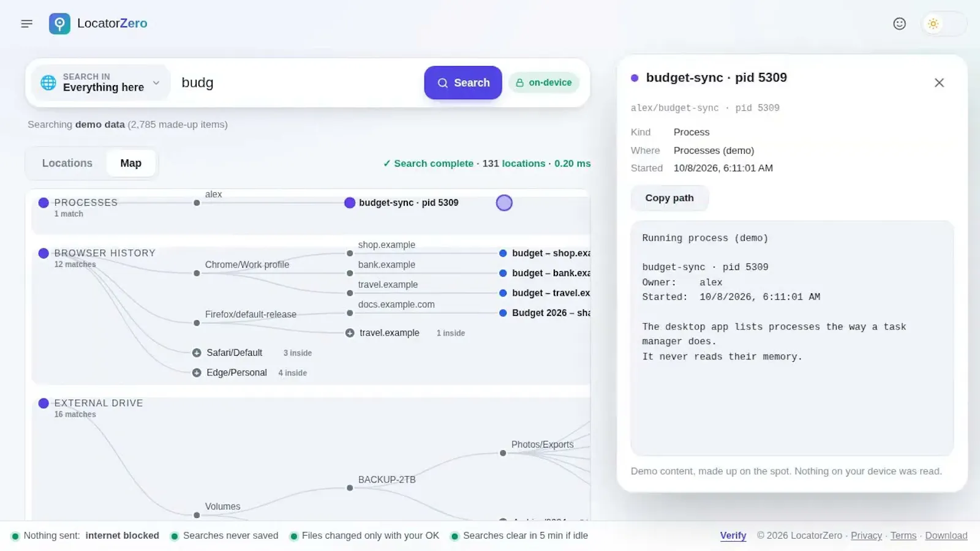Open the Search In scope dropdown

coord(100,83)
